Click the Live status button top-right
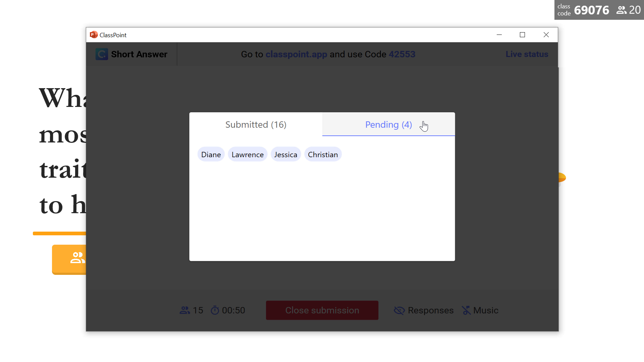 tap(527, 54)
